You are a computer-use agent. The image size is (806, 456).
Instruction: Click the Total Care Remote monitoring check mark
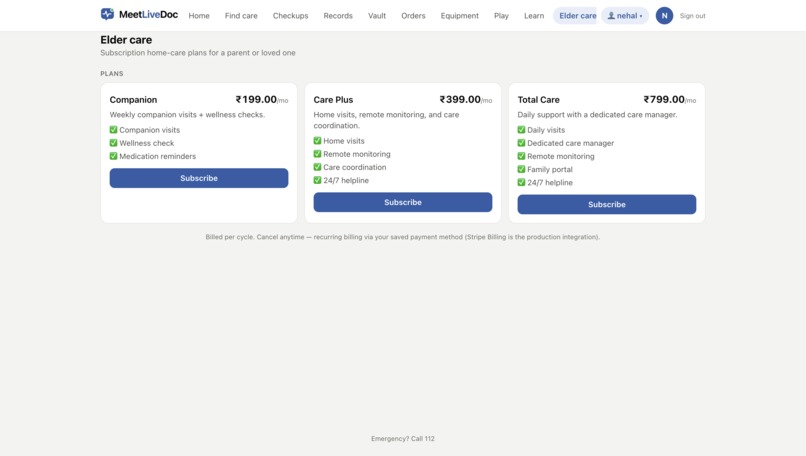pos(521,156)
